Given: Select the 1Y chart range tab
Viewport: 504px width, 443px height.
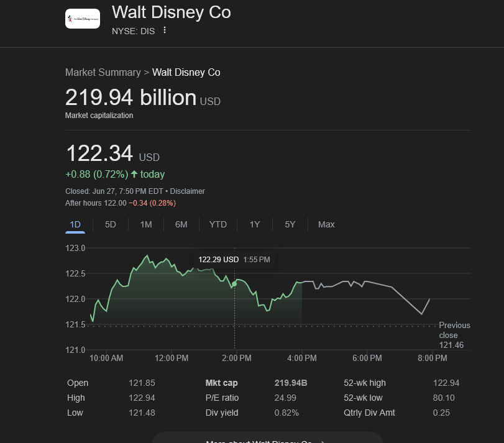Looking at the screenshot, I should pyautogui.click(x=255, y=224).
